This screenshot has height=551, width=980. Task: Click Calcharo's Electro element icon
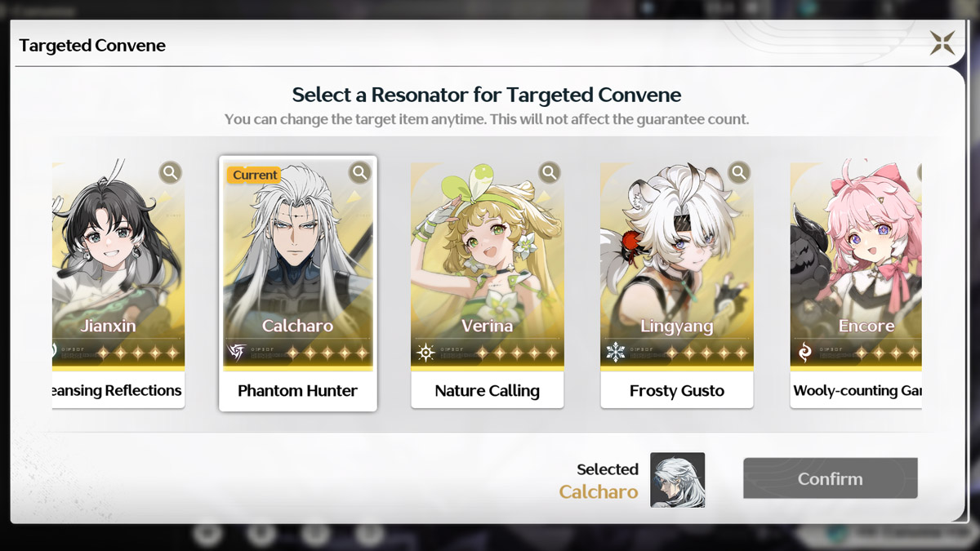[x=236, y=353]
